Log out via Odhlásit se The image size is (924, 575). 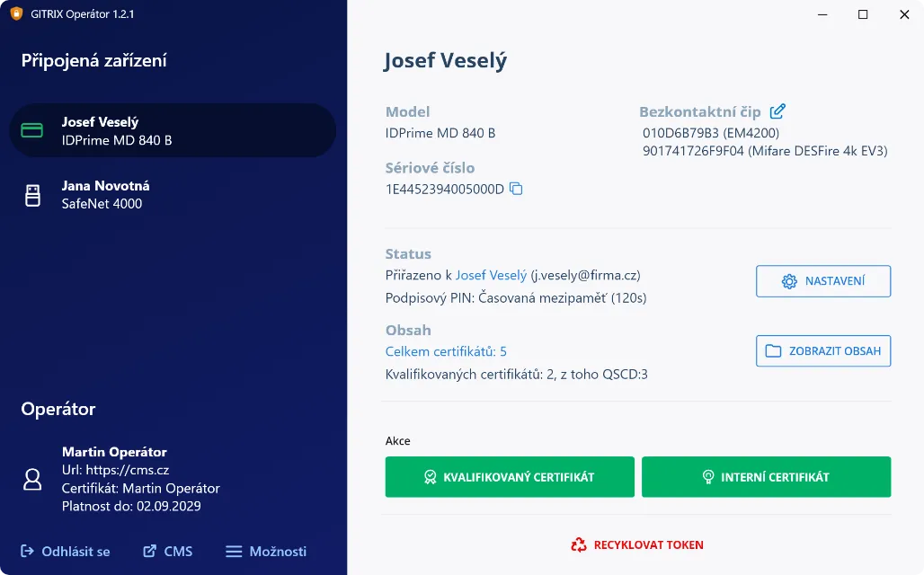tap(66, 551)
